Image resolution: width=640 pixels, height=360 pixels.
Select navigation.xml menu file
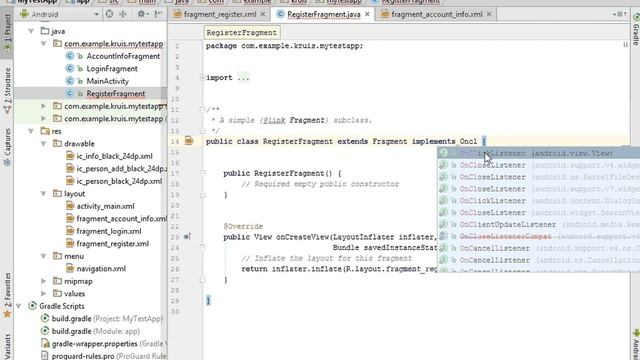[x=101, y=269]
